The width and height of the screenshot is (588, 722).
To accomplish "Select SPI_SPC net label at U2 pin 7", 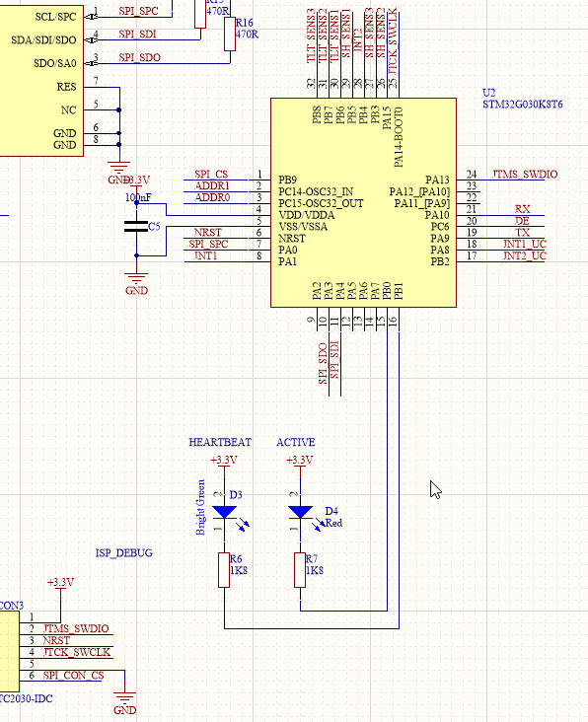I will [208, 244].
